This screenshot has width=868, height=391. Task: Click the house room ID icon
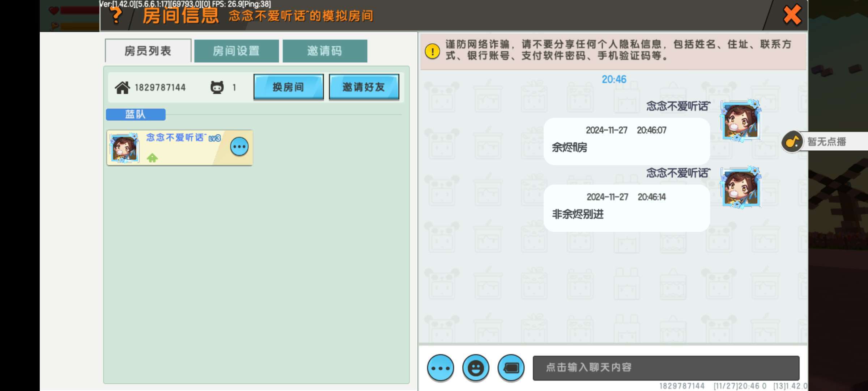[122, 88]
